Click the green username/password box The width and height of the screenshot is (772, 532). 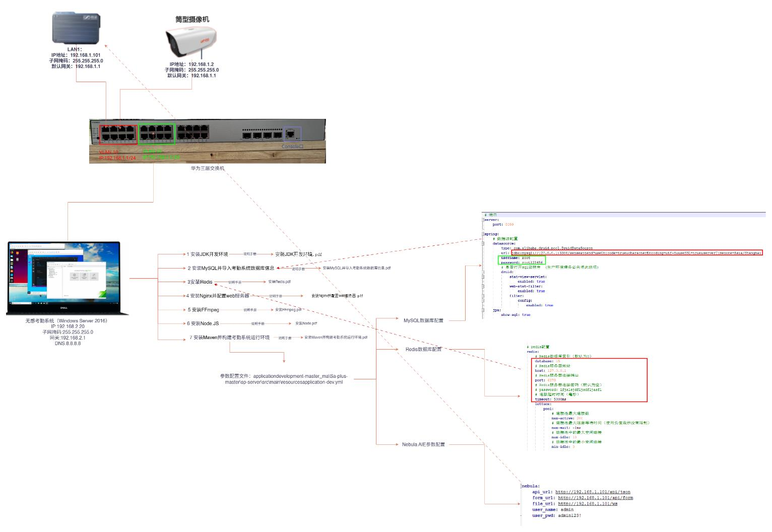click(x=522, y=260)
